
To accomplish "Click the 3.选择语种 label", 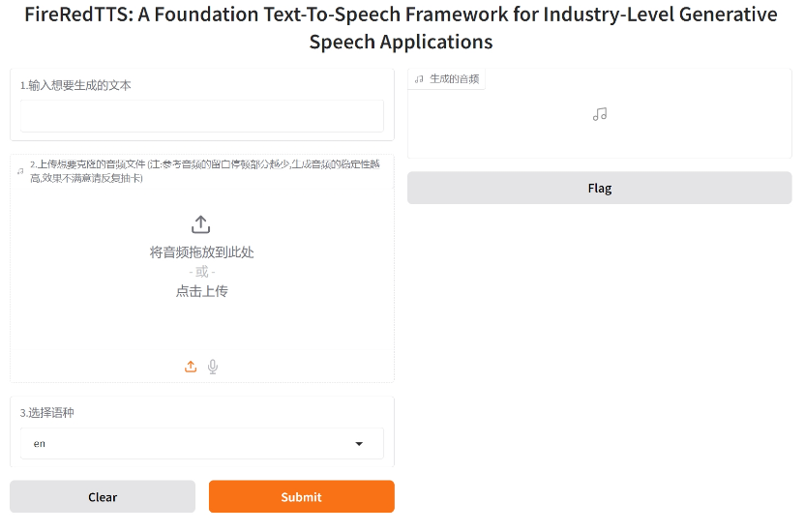I will (x=46, y=412).
